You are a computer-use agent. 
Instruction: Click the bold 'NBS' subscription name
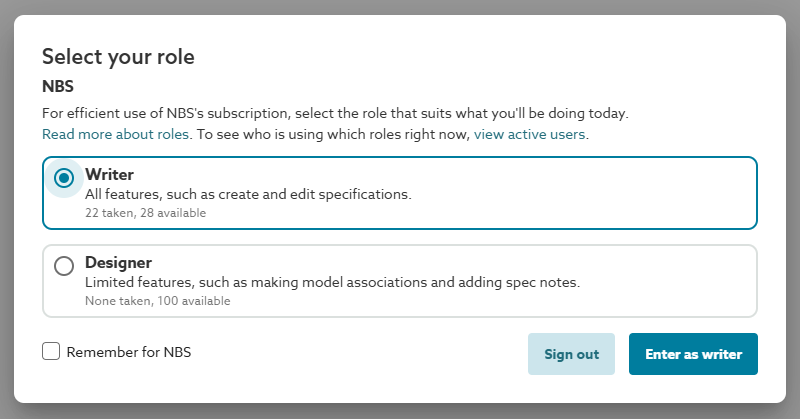pos(58,87)
